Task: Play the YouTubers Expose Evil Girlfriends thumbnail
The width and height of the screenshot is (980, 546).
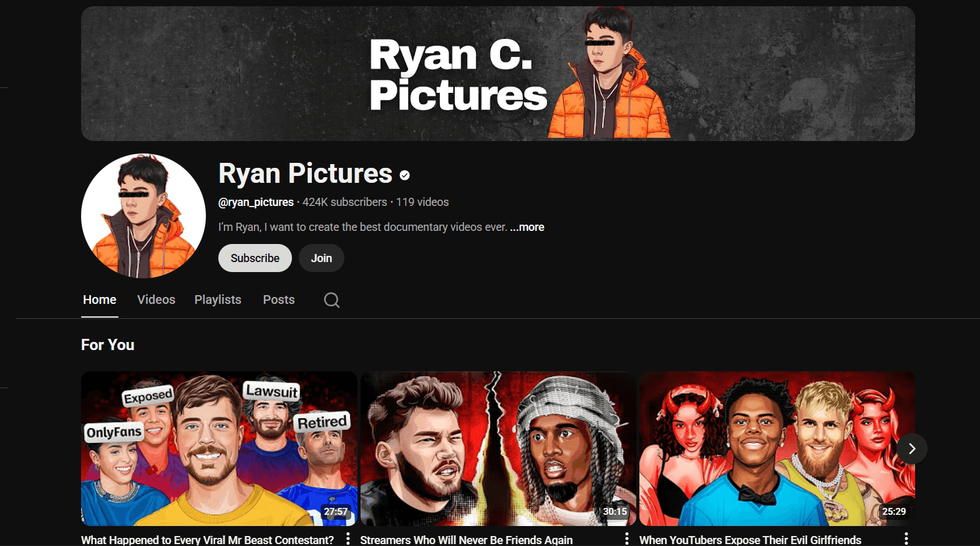Action: point(777,449)
